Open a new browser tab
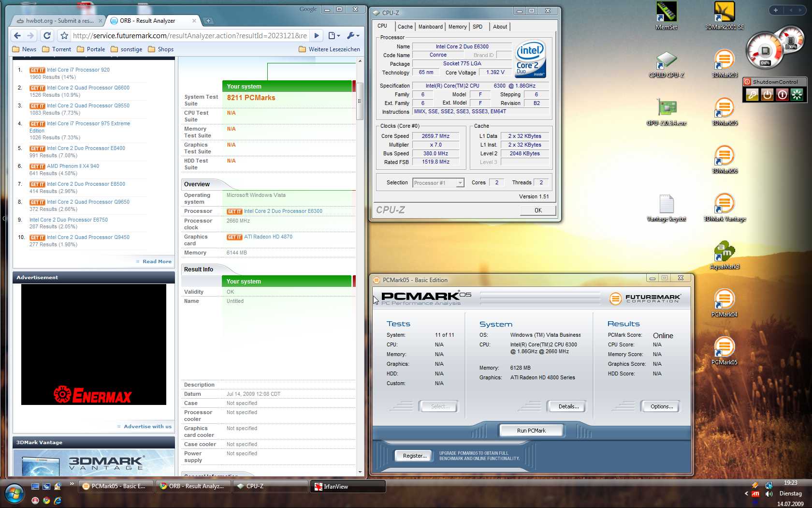Screen dimensions: 812x508 pos(208,21)
